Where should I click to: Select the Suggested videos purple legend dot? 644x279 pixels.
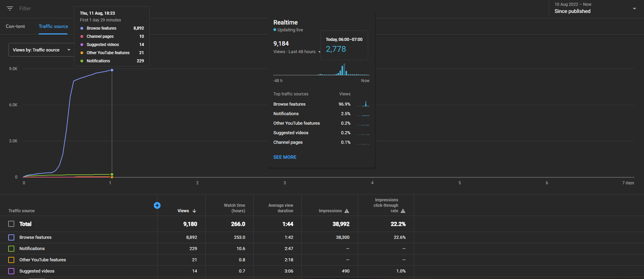82,45
